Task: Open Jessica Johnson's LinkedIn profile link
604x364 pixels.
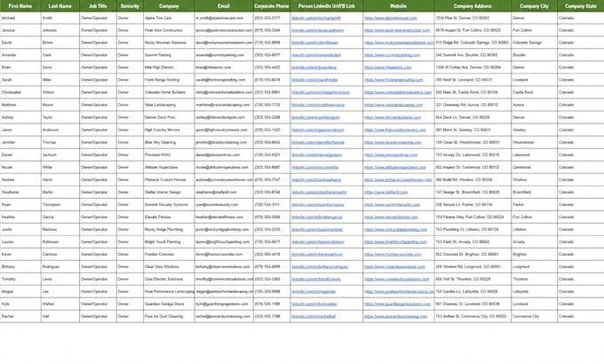Action: coord(318,30)
